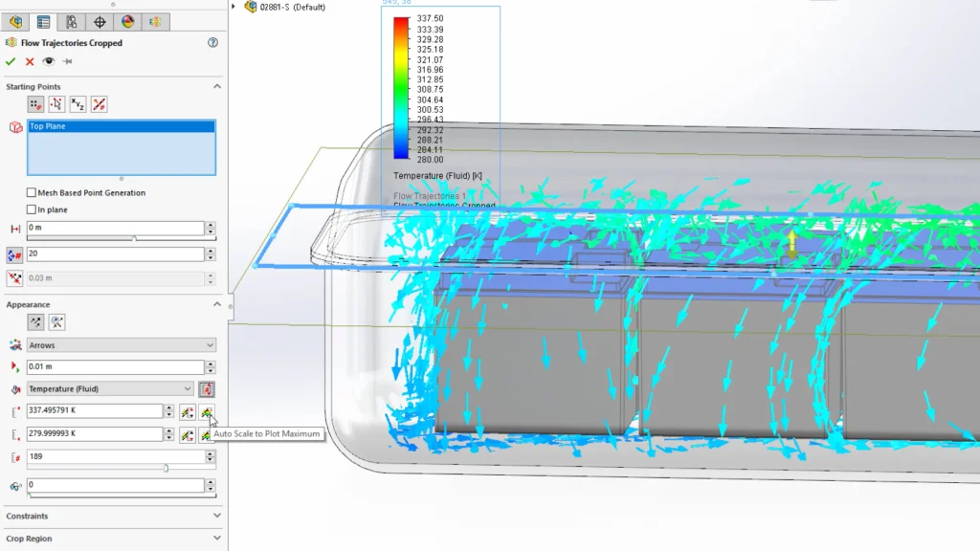Switch to the PropertyManager tab
980x551 pixels.
click(x=43, y=22)
